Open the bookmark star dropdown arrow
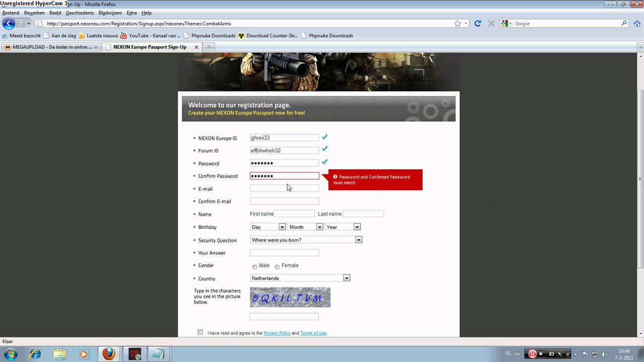 pos(466,23)
